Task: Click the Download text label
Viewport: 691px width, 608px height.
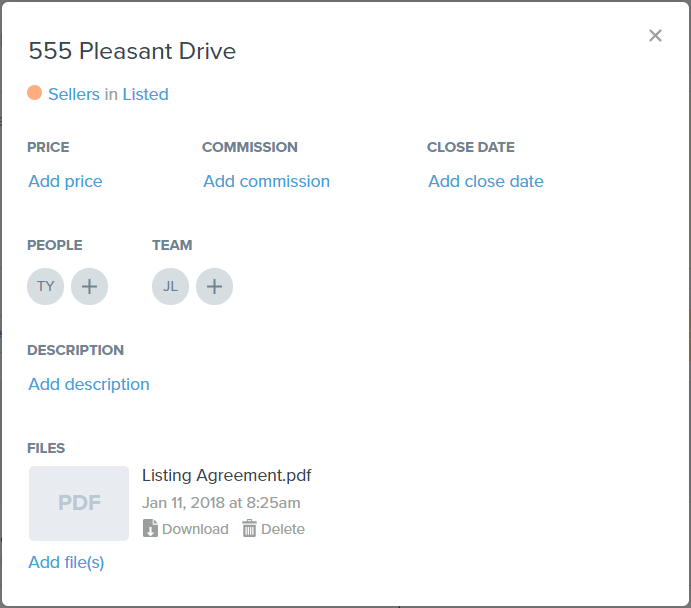Action: click(195, 529)
